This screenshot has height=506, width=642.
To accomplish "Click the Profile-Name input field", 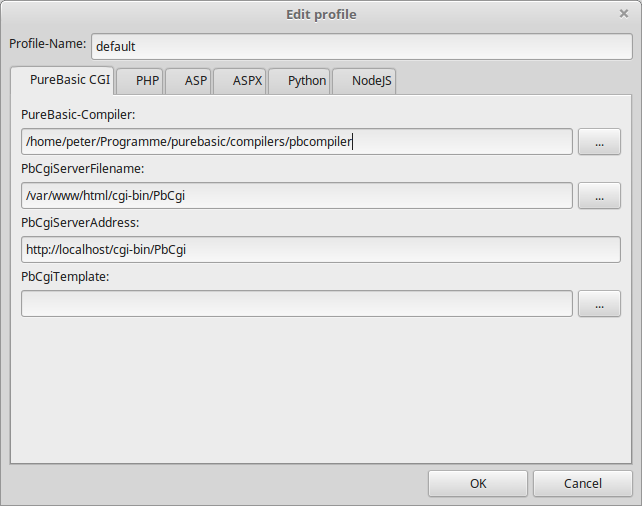I will point(362,46).
